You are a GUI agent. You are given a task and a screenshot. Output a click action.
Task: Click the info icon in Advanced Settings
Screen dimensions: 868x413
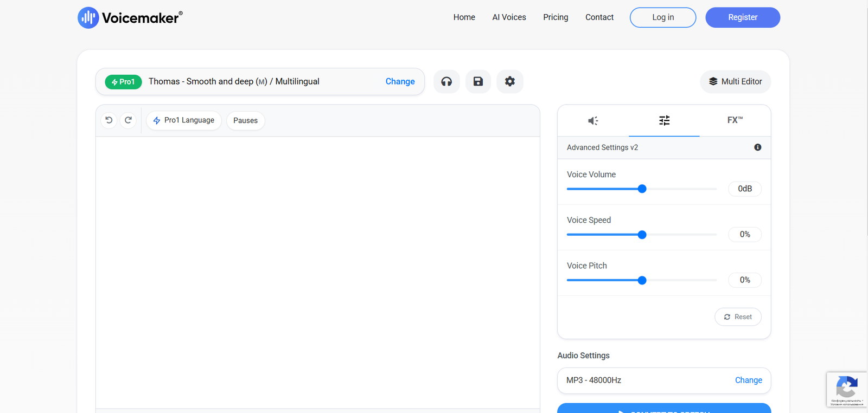(758, 147)
